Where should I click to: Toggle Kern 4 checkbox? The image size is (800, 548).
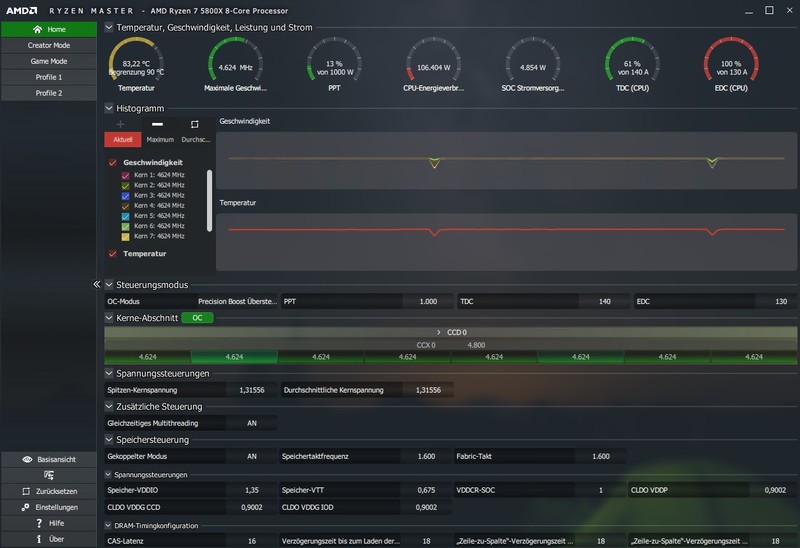pyautogui.click(x=126, y=206)
